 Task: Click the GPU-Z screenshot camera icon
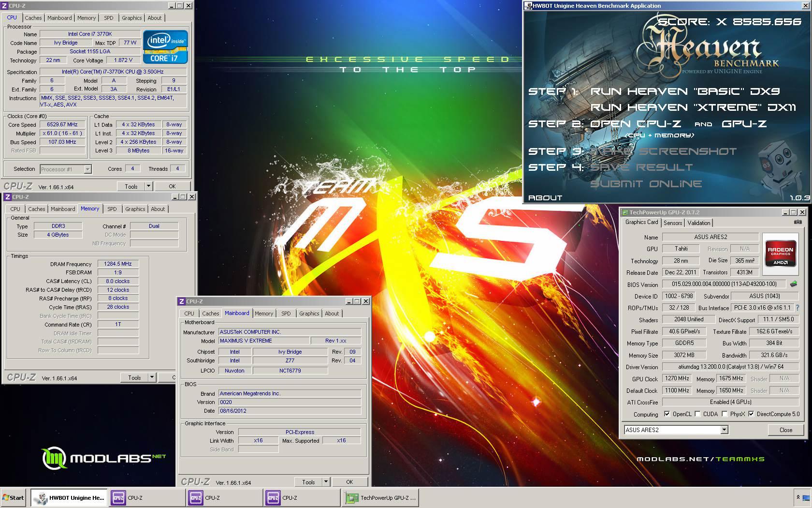(797, 222)
